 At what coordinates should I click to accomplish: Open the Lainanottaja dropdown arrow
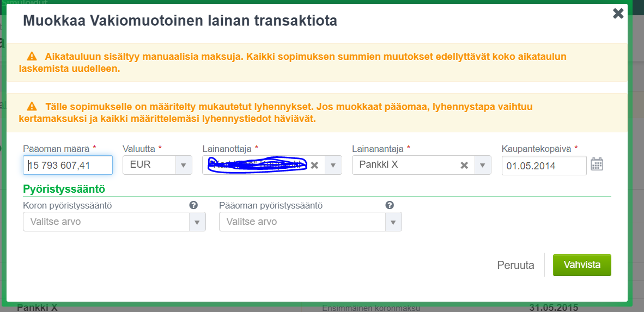[x=333, y=165]
